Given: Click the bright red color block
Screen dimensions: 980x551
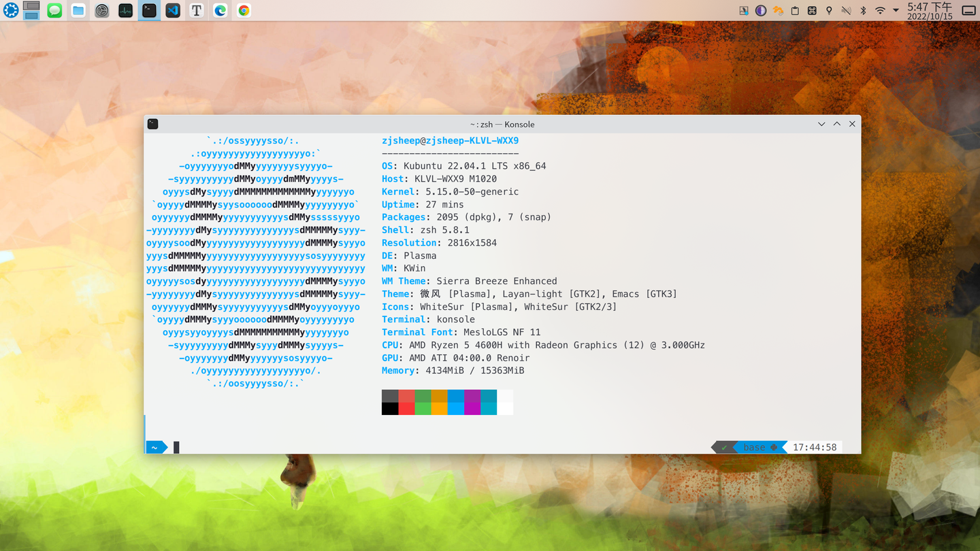Looking at the screenshot, I should coord(406,409).
